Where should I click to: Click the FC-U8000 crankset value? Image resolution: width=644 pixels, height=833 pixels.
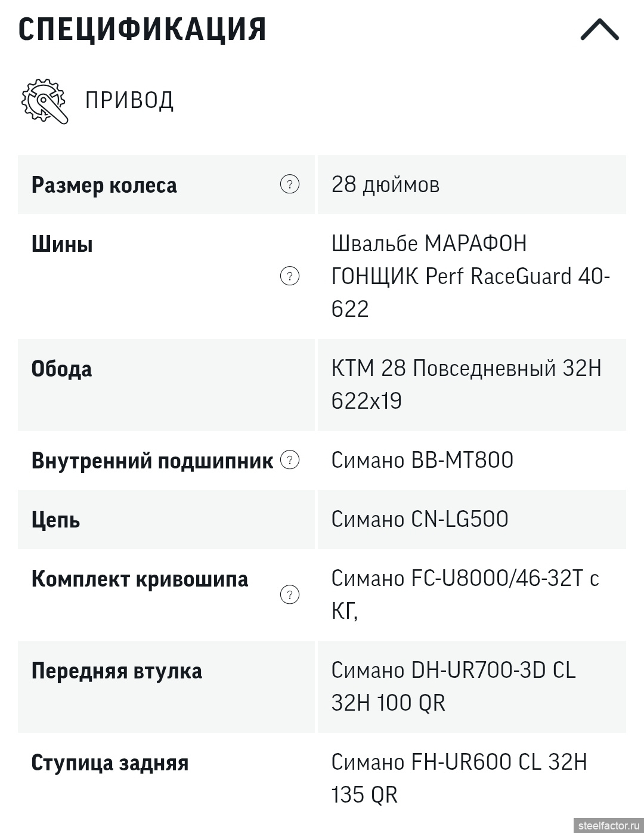465,594
